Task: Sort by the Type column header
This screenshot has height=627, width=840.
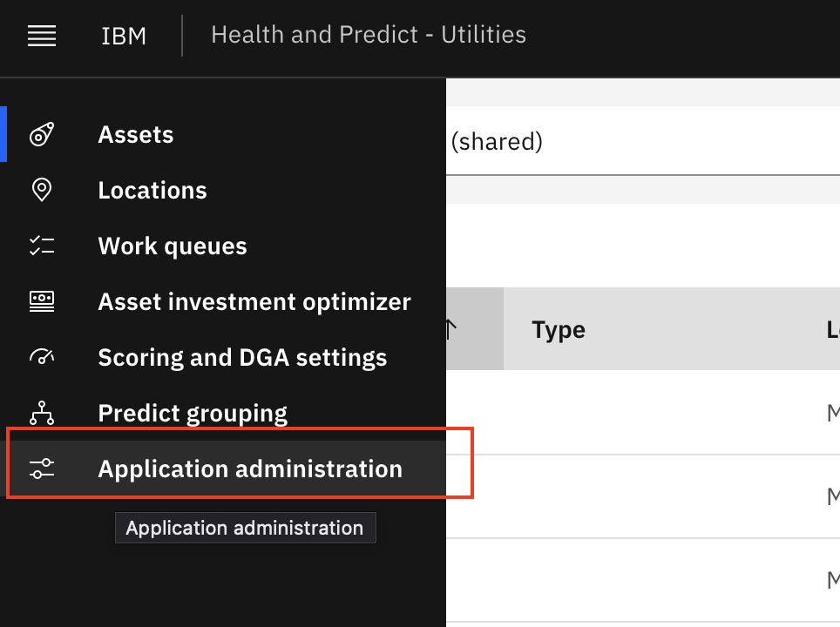Action: (x=559, y=329)
